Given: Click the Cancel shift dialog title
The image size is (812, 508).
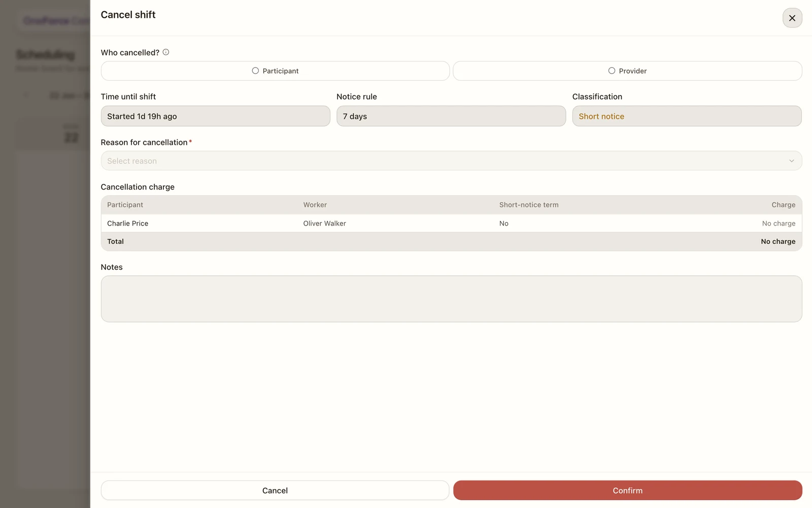Looking at the screenshot, I should [128, 15].
